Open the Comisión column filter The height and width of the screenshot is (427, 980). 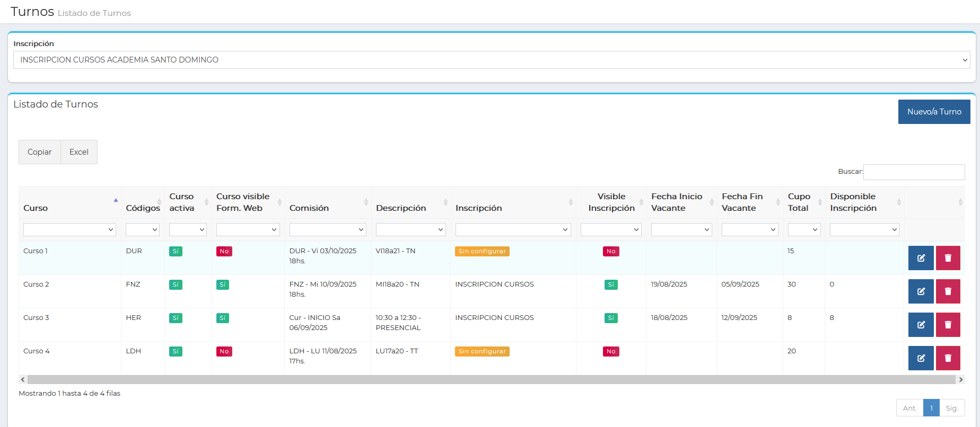pyautogui.click(x=328, y=229)
